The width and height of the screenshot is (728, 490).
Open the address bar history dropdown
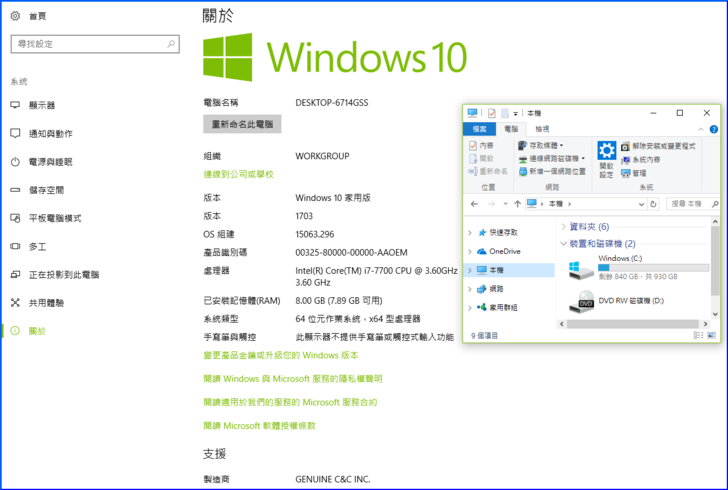tap(641, 204)
